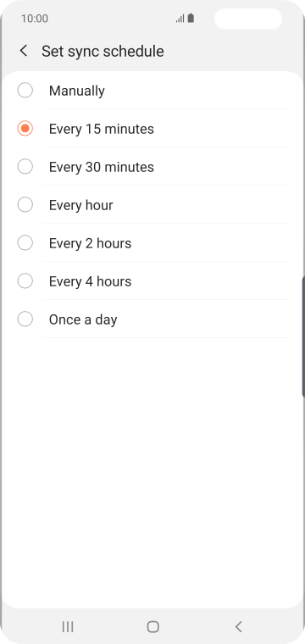Select the Every hour radio button

point(25,205)
